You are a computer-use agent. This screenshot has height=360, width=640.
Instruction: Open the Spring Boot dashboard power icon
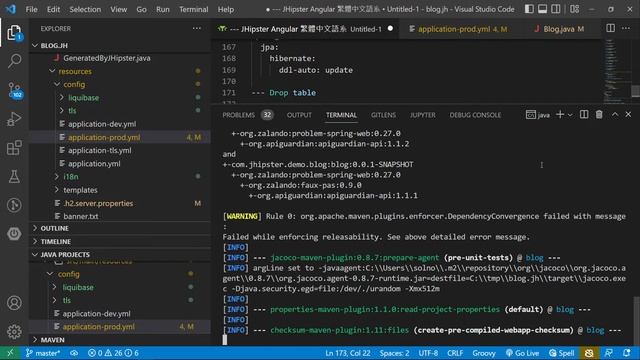[x=14, y=234]
